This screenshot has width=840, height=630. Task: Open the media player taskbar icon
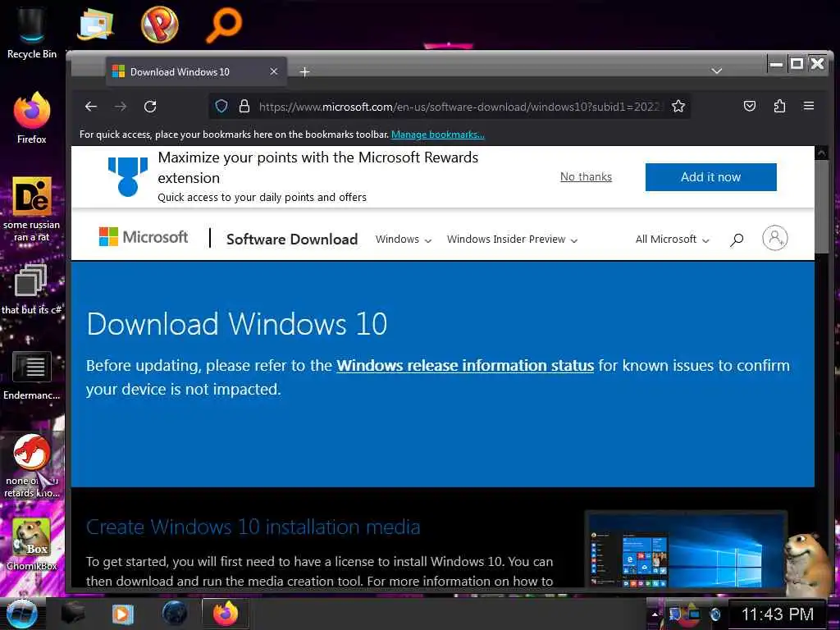click(122, 614)
